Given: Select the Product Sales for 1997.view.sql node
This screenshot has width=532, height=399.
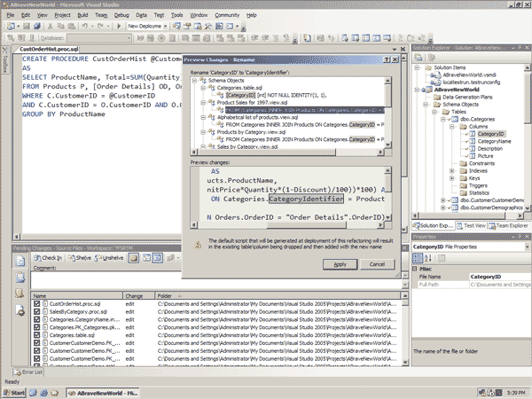Looking at the screenshot, I should (x=252, y=103).
